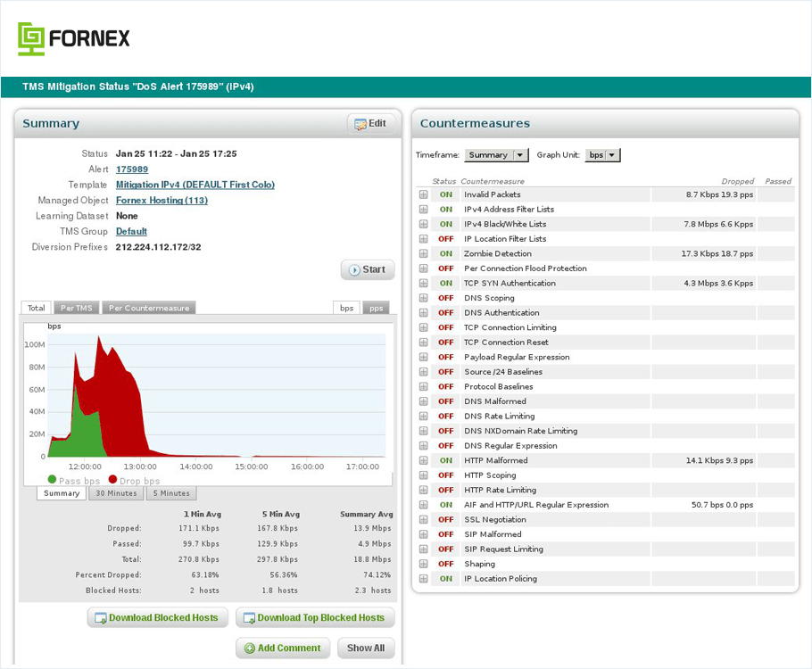This screenshot has width=812, height=669.
Task: Click the Download Blocked Hosts icon
Action: (101, 618)
